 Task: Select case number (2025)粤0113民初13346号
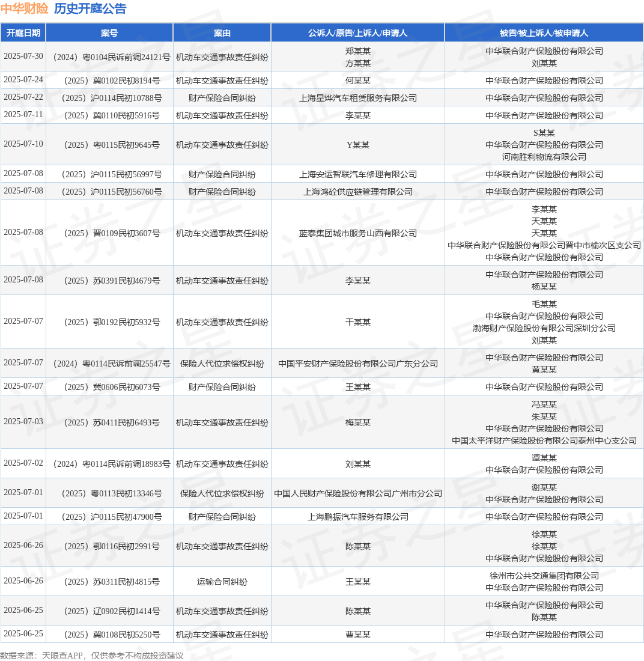[109, 493]
